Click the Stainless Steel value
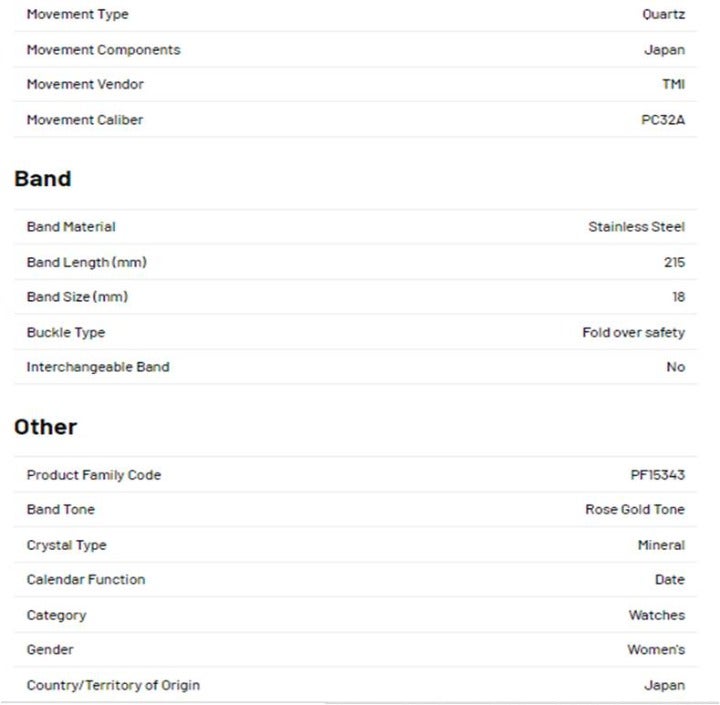720x705 pixels. 636,226
